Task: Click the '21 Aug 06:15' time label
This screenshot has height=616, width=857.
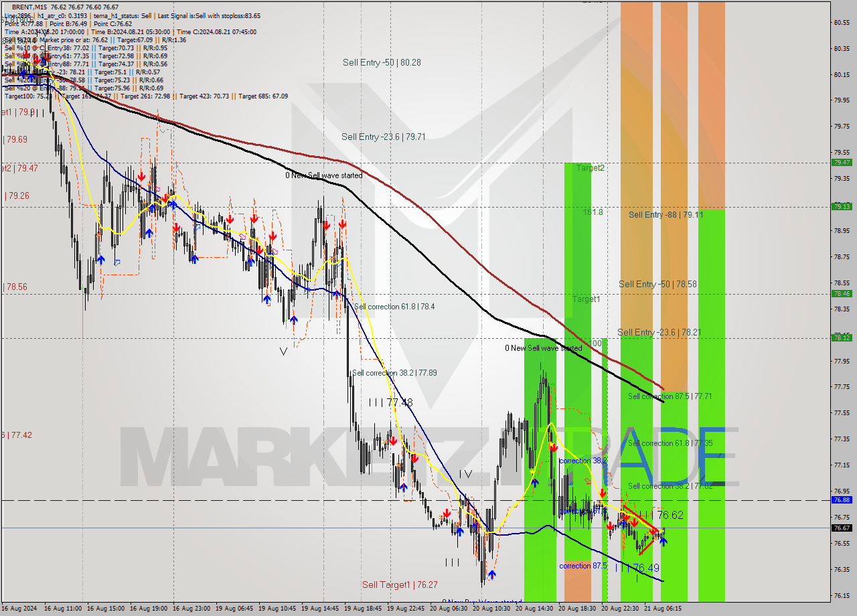Action: pyautogui.click(x=663, y=609)
